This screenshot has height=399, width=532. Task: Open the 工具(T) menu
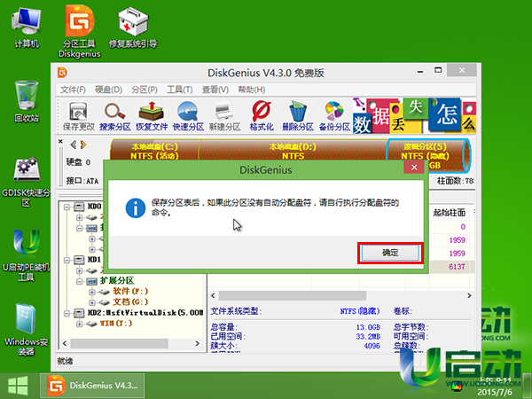click(x=180, y=90)
